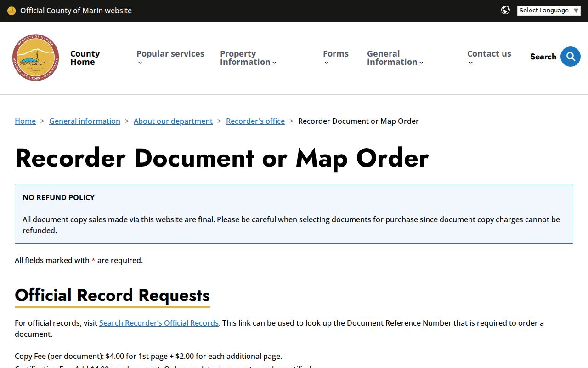588x368 pixels.
Task: Click the blue magnifier search icon
Action: [571, 57]
